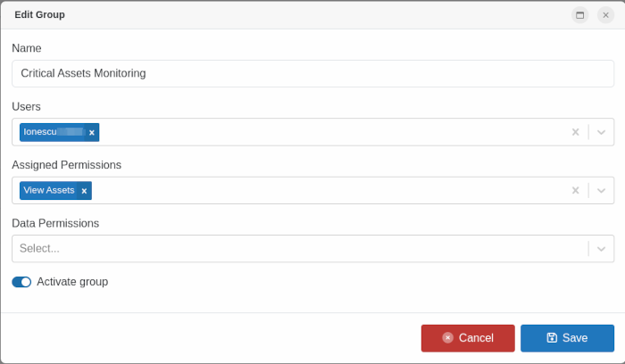Click empty area in Assigned Permissions field
This screenshot has width=625, height=364.
(x=330, y=190)
